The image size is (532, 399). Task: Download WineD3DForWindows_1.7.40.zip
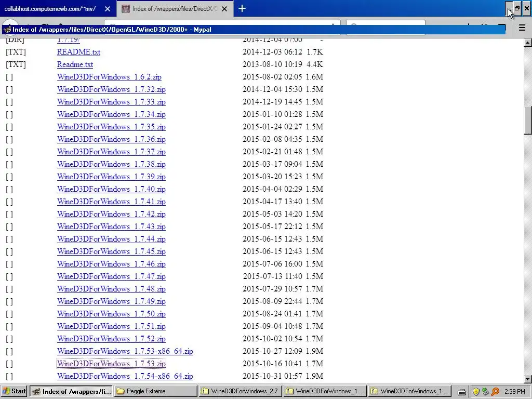pos(111,189)
